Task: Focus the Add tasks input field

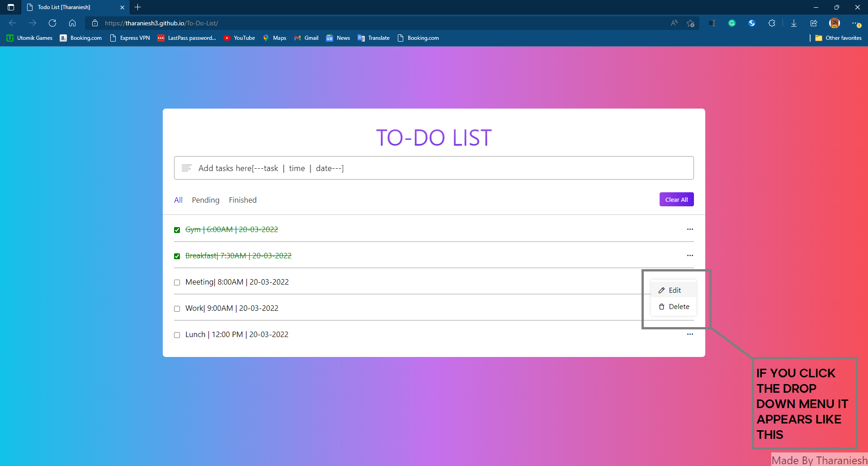Action: (x=434, y=168)
